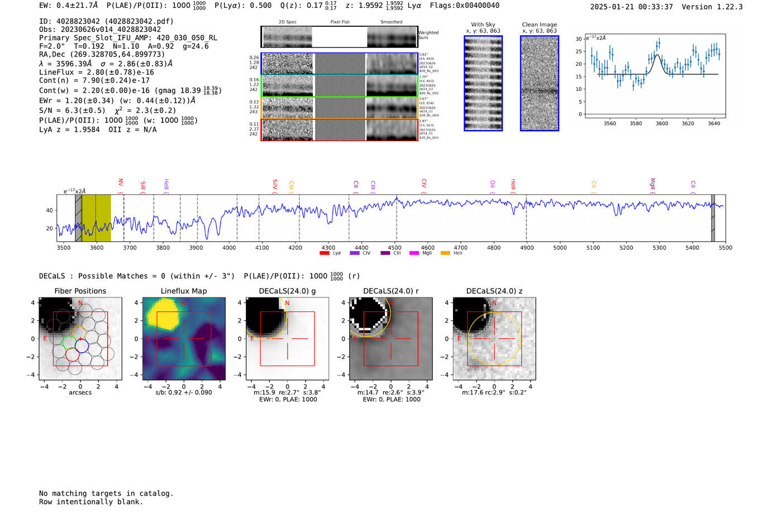
Task: Click 'No matching targets in catalog.'
Action: coord(106,493)
